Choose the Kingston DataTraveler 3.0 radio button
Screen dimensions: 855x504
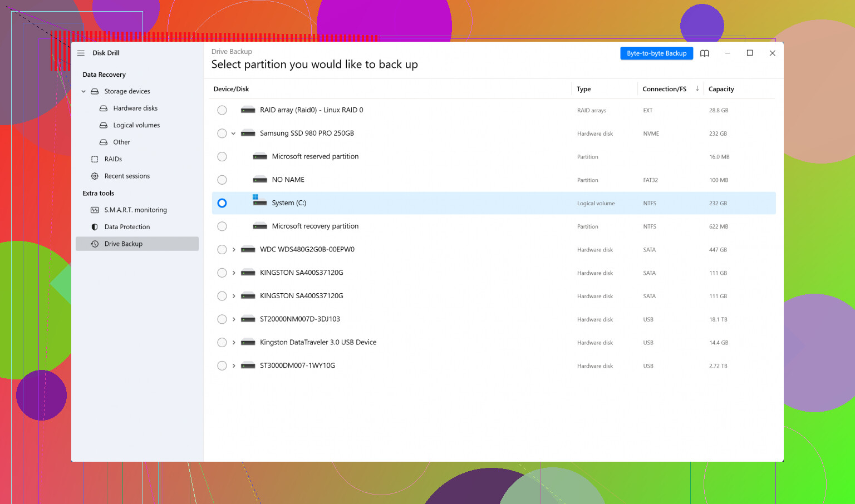(x=222, y=343)
